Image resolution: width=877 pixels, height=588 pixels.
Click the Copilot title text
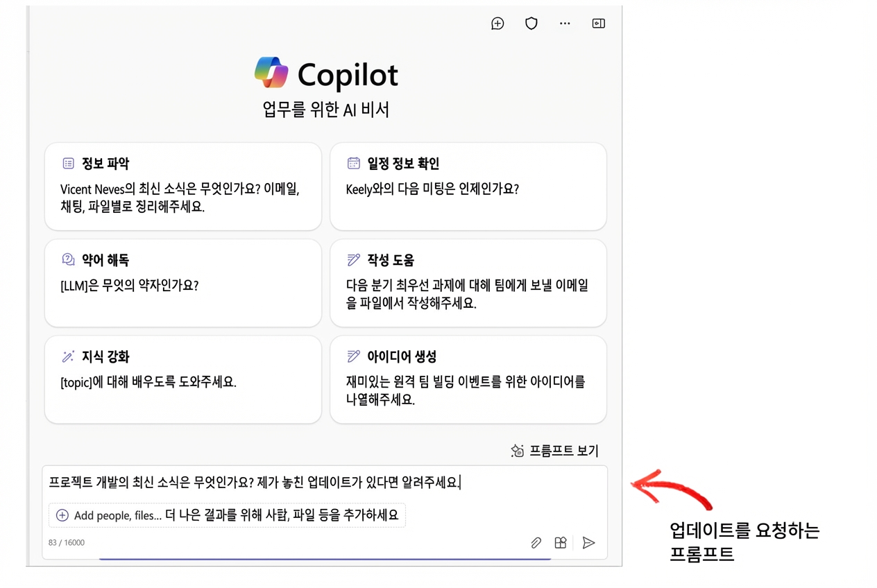pyautogui.click(x=348, y=74)
